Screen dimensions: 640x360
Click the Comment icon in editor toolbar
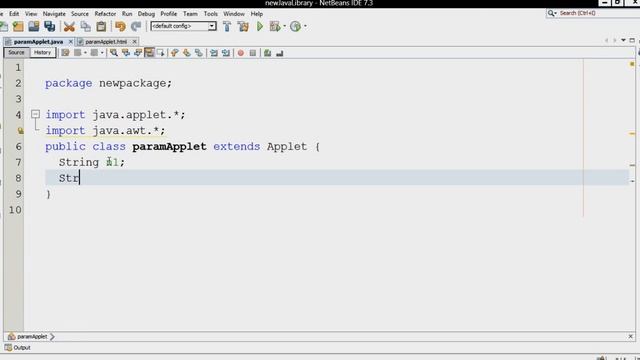[x=267, y=53]
